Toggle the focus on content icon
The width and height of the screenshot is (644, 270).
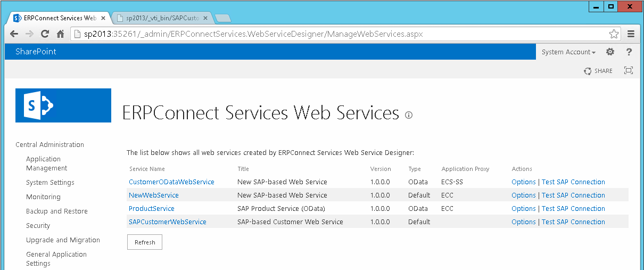point(629,70)
